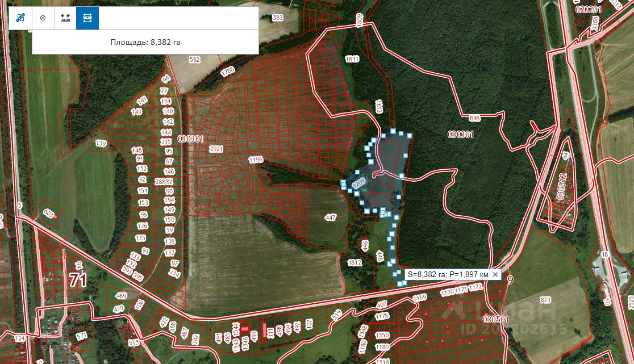634x364 pixels.
Task: Select the point coordinate marker tool
Action: point(43,18)
